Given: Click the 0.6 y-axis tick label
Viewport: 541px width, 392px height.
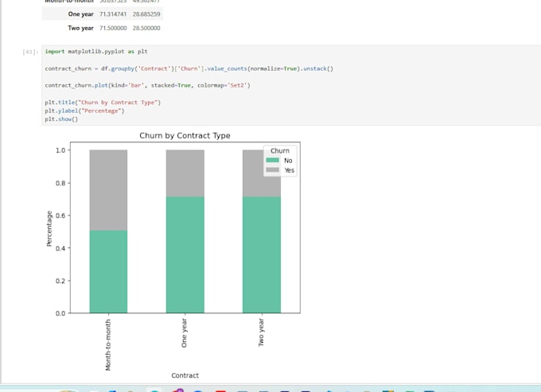Looking at the screenshot, I should [x=60, y=215].
